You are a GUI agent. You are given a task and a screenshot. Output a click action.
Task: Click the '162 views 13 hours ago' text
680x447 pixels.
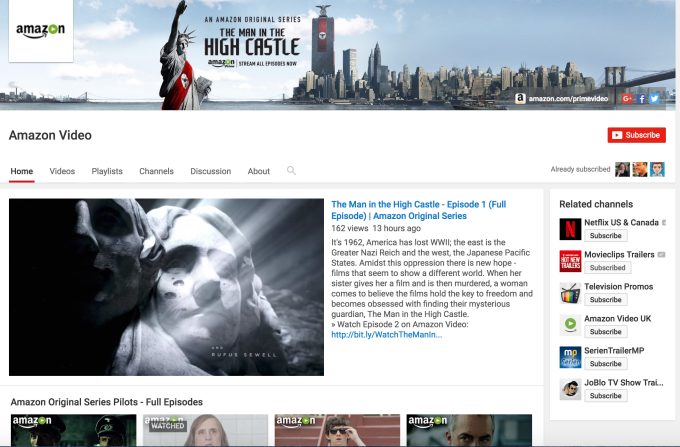[x=376, y=228]
